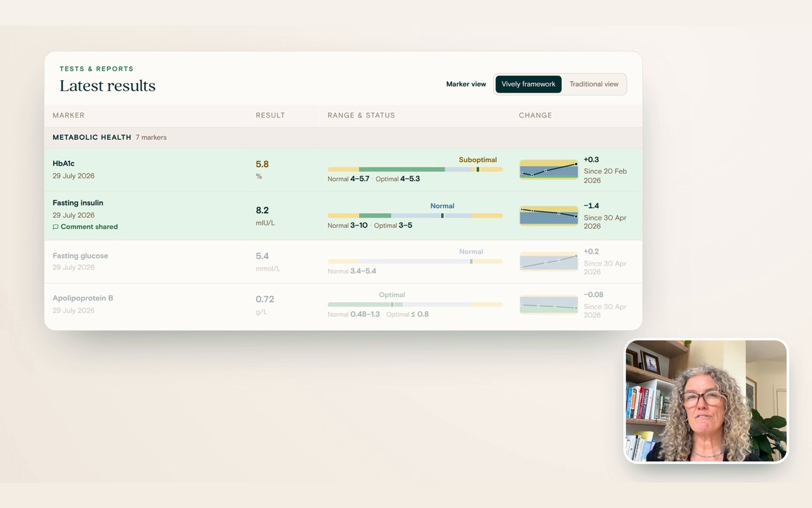
Task: Click the Fasting insulin result 8.2
Action: point(262,210)
